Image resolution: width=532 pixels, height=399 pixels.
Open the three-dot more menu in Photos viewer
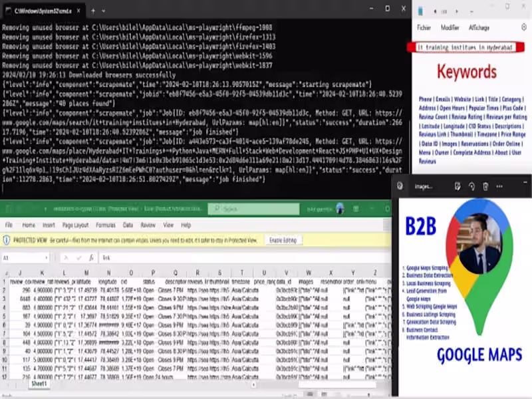(499, 186)
